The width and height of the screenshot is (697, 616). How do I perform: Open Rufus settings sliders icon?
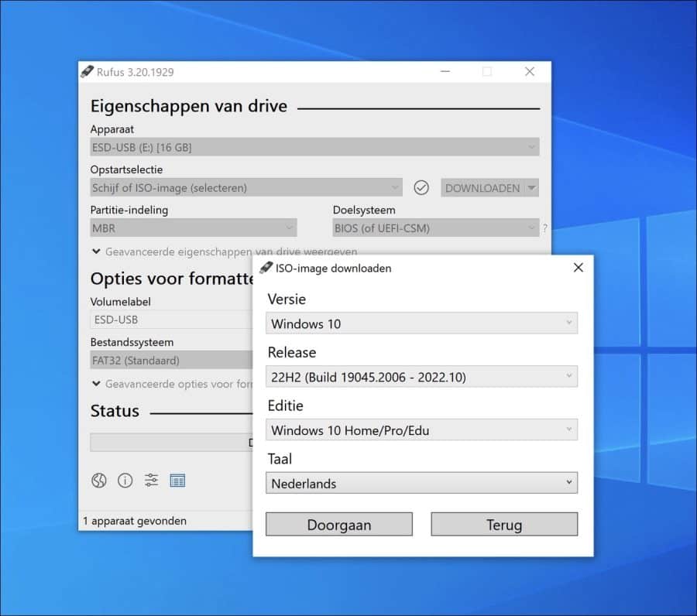151,480
